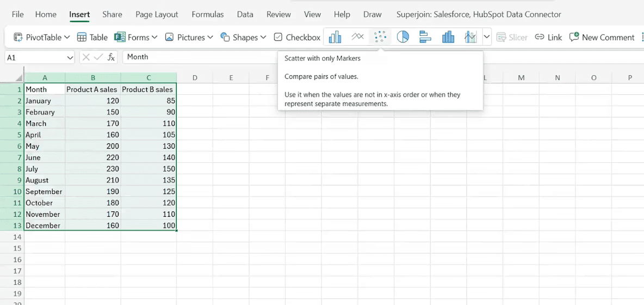Insert a horizontal bar chart
Viewport: 644px width, 305px height.
(x=425, y=38)
